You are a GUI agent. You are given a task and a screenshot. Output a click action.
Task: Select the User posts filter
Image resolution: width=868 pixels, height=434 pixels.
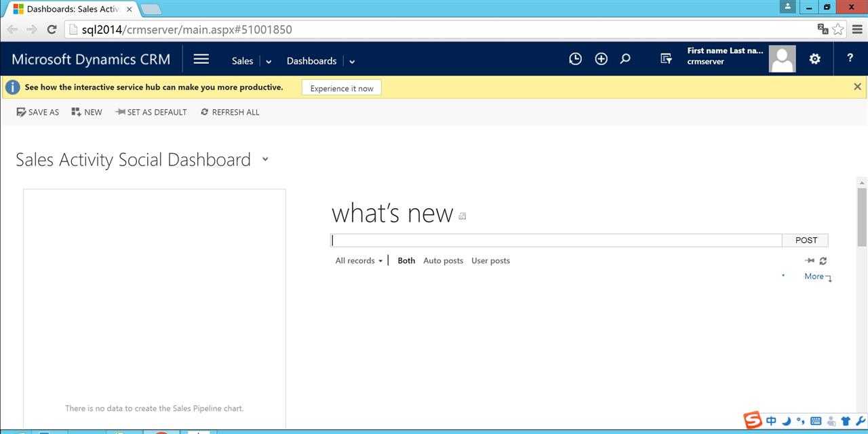(x=490, y=260)
